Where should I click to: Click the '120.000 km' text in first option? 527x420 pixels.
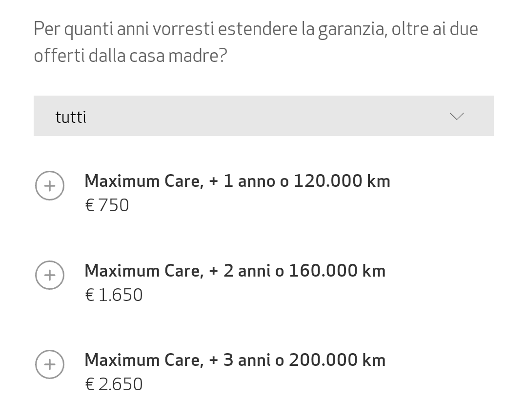(342, 181)
